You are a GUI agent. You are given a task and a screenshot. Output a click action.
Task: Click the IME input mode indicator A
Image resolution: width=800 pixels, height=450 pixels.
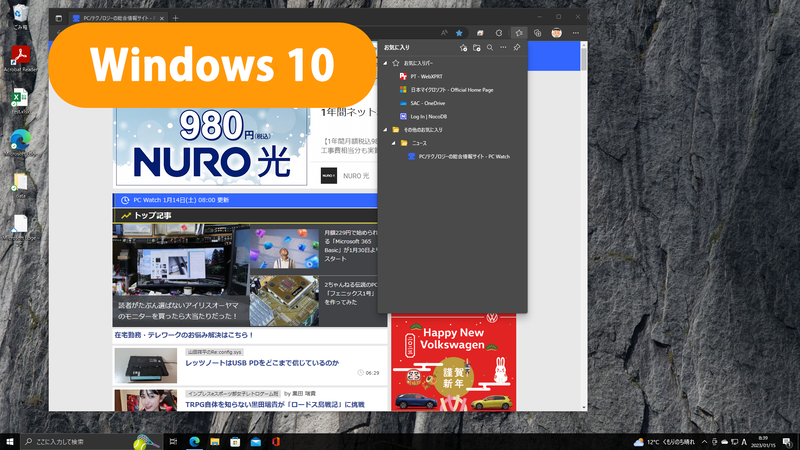coord(745,442)
